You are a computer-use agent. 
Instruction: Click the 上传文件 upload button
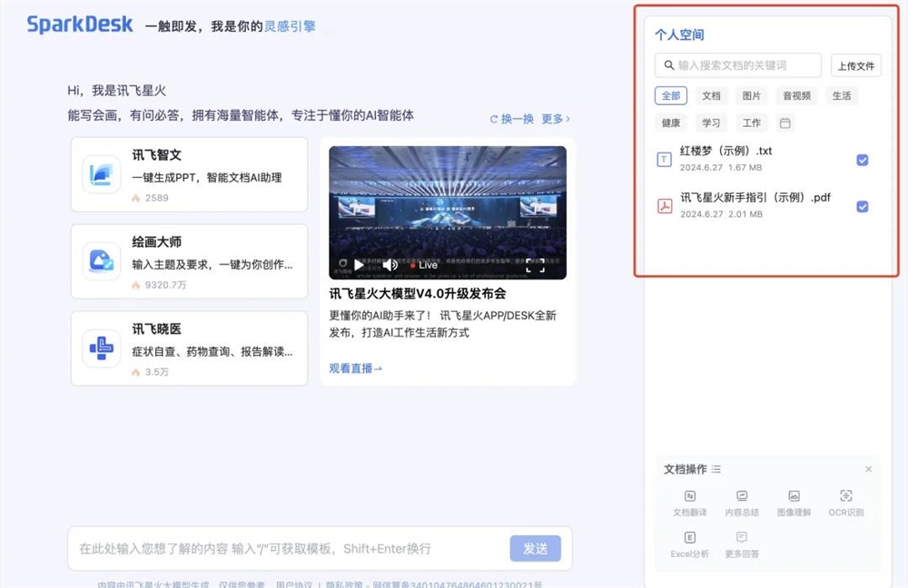click(856, 65)
